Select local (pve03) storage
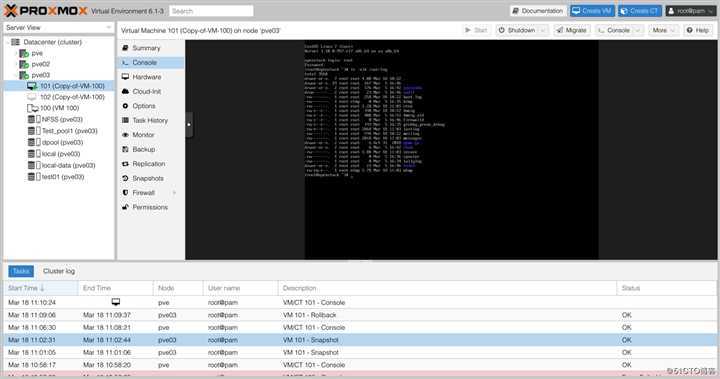 [59, 154]
